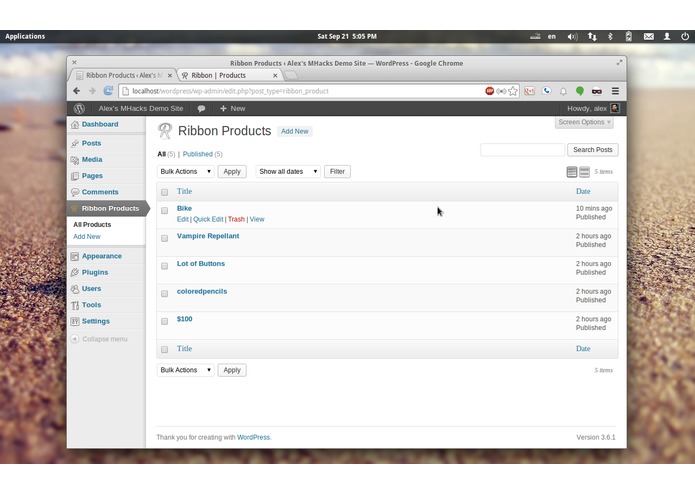695x494 pixels.
Task: Click the alex user avatar in admin bar
Action: tap(615, 108)
